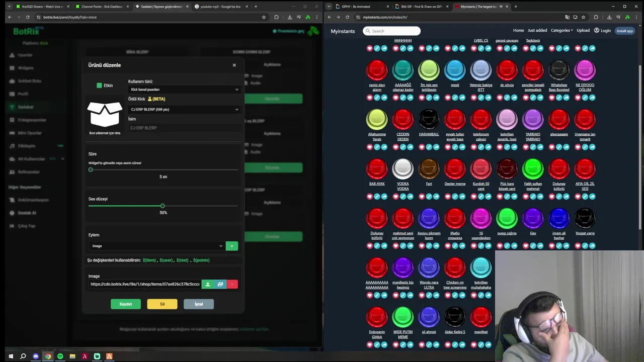Open extensions puzzle icon in the Myinstants browser
The image size is (644, 362).
[596, 17]
